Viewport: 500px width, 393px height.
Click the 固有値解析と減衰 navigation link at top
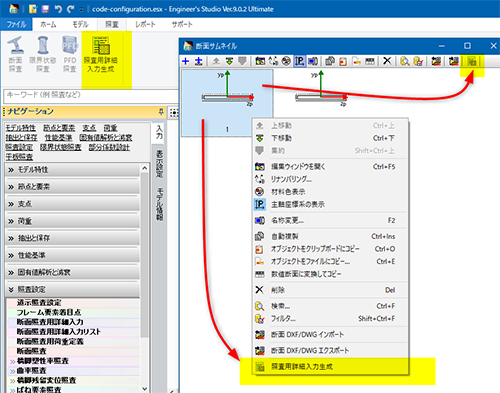[106, 138]
